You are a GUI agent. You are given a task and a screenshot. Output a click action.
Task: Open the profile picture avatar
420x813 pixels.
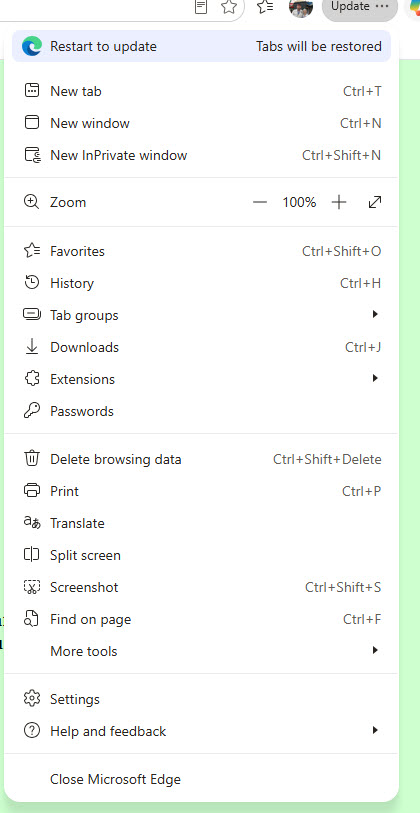tap(301, 7)
